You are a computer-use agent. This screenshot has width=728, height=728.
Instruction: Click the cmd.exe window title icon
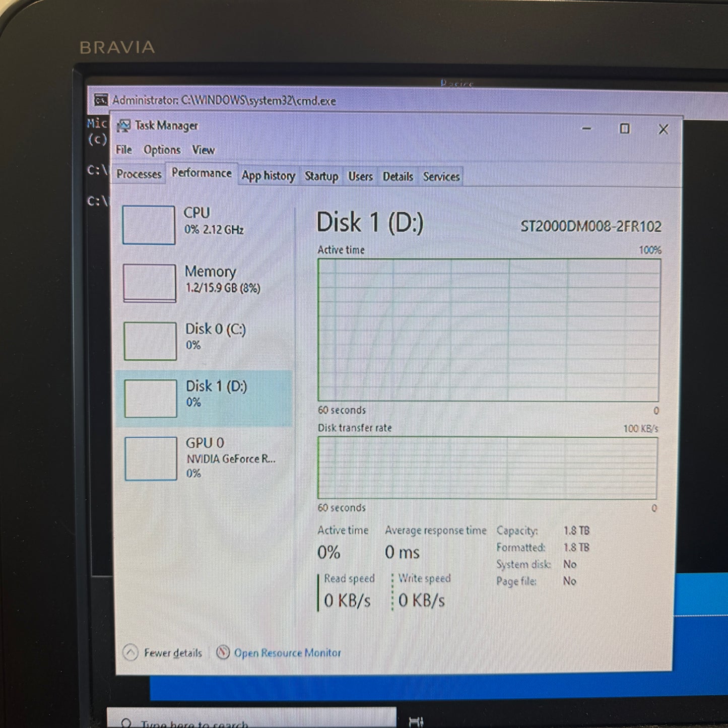(x=101, y=100)
